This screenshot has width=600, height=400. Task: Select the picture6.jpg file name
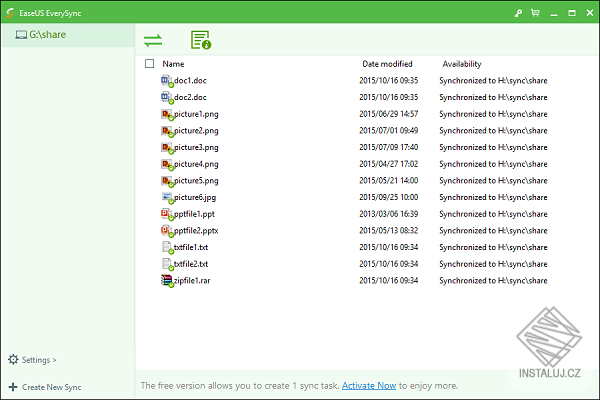(195, 198)
